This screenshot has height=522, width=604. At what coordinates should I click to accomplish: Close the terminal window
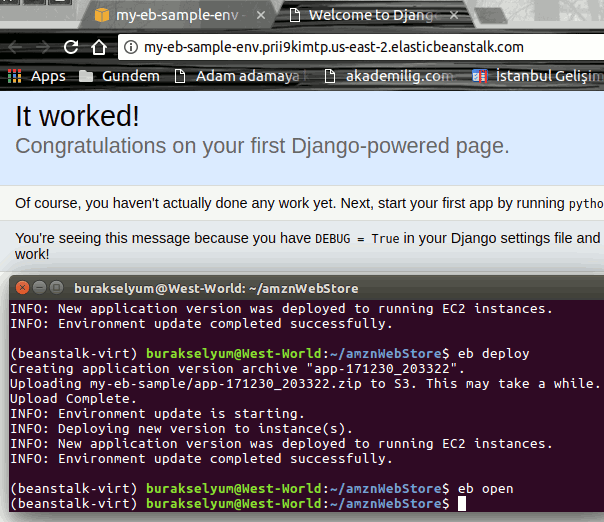click(x=22, y=286)
